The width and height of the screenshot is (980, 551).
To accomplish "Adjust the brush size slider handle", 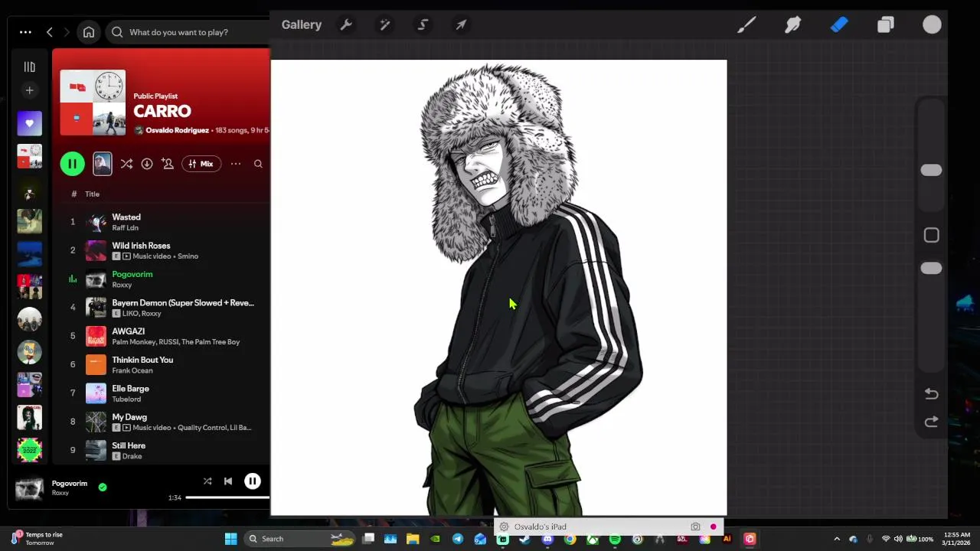I will coord(931,170).
